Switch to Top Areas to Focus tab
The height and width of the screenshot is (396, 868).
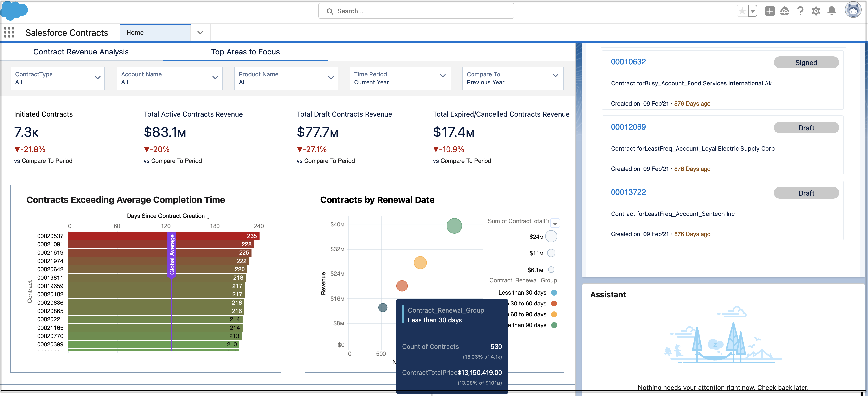click(245, 52)
